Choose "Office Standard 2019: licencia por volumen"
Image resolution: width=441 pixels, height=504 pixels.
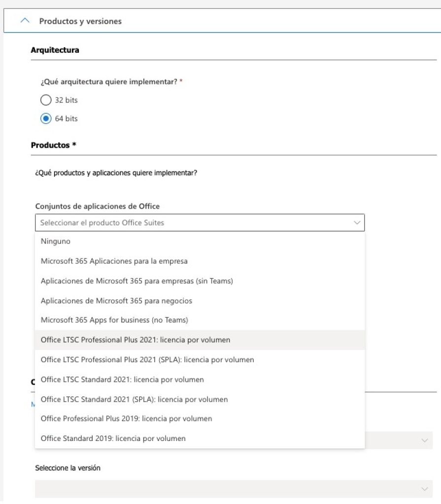[x=113, y=438]
